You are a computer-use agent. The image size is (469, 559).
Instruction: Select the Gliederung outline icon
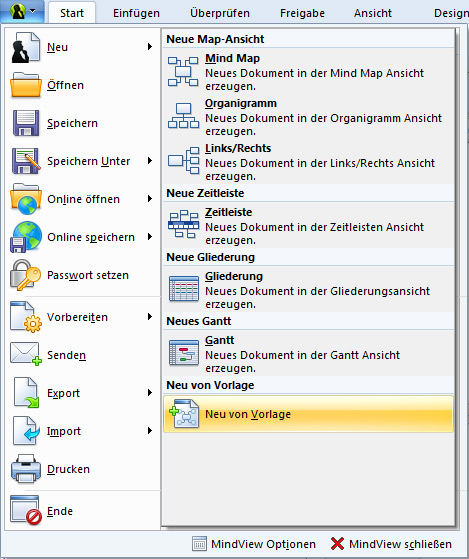point(183,289)
